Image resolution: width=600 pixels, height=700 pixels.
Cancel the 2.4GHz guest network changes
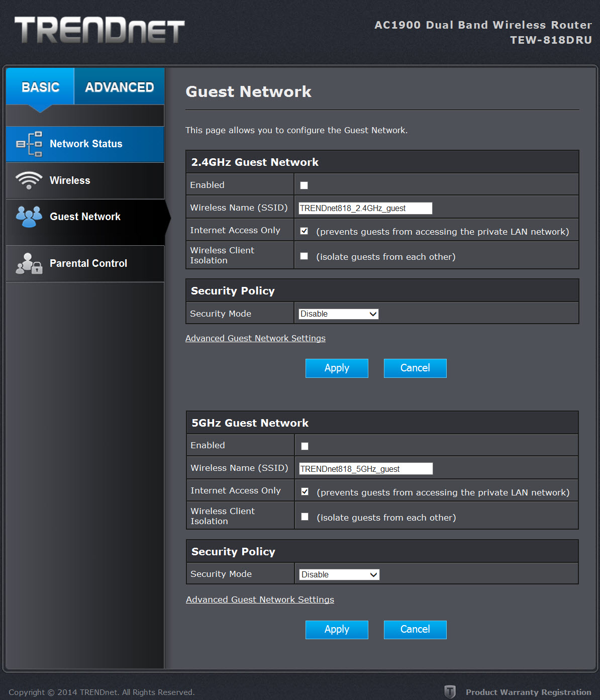[x=415, y=368]
